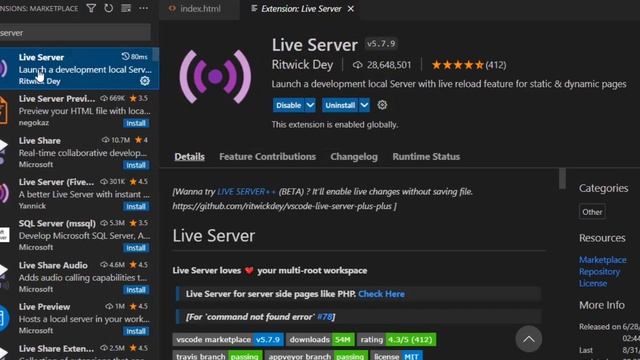
Task: Click the 28,648,501 install count
Action: (389, 65)
